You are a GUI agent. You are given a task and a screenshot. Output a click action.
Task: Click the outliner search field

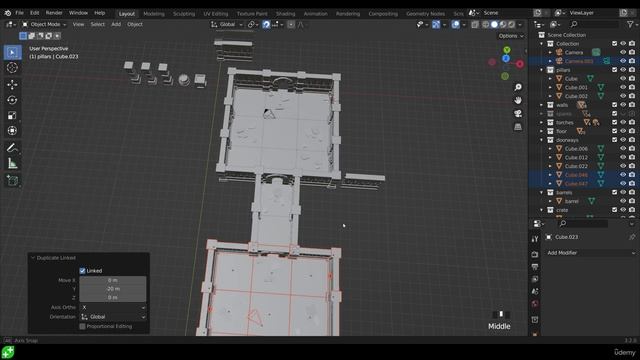[x=593, y=24]
